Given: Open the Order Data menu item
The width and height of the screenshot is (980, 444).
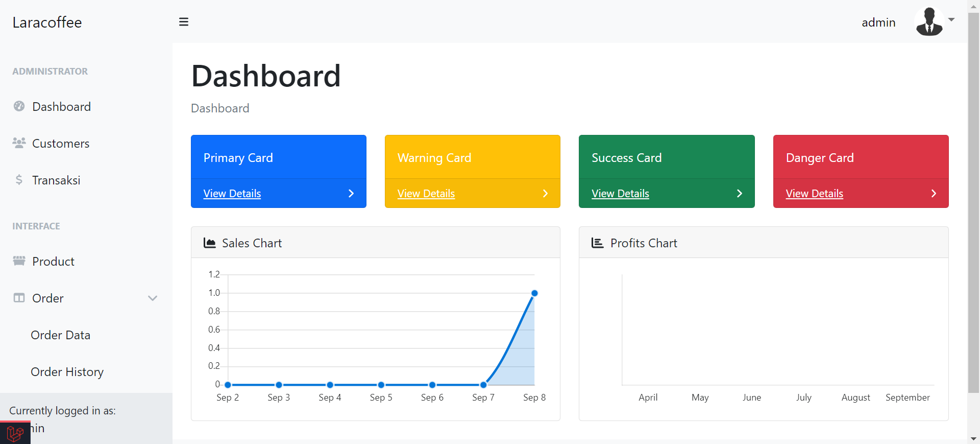Looking at the screenshot, I should coord(61,335).
